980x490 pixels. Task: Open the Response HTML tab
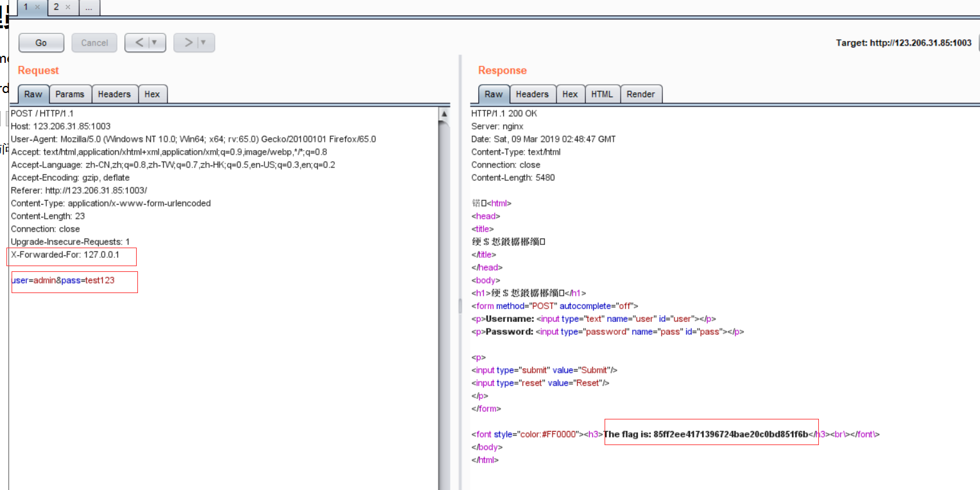click(x=602, y=94)
